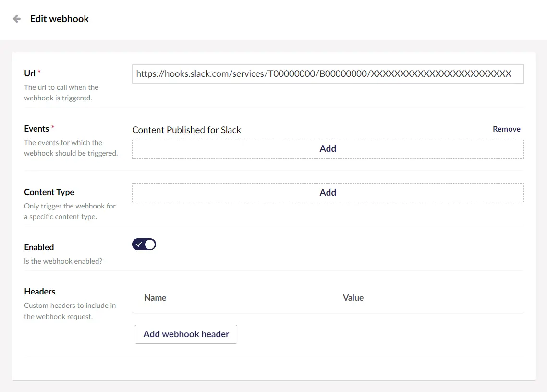This screenshot has width=547, height=392.
Task: Click the Events field label
Action: tap(36, 128)
